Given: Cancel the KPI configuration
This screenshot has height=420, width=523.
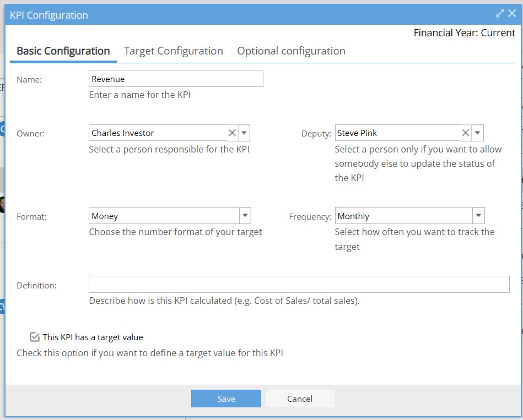Looking at the screenshot, I should (x=300, y=399).
